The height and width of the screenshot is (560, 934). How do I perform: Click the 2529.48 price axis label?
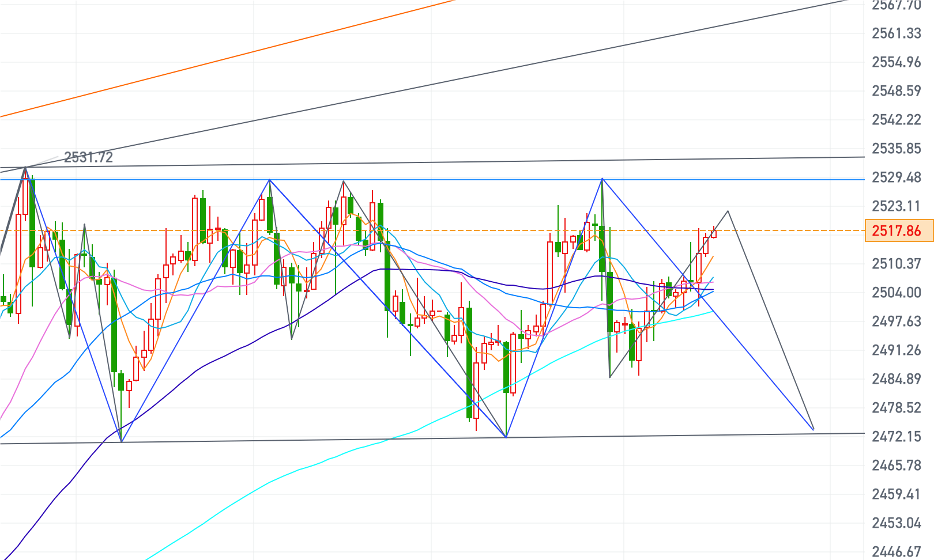(x=897, y=177)
